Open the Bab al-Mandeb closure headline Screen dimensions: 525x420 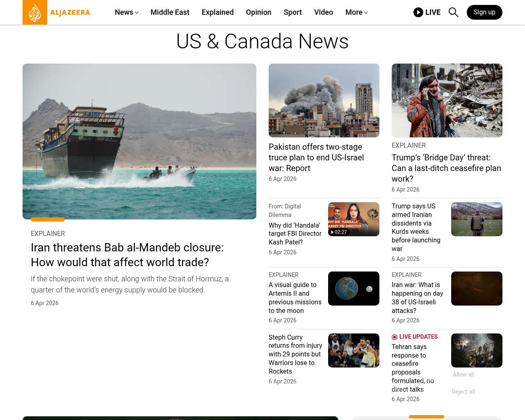(127, 255)
